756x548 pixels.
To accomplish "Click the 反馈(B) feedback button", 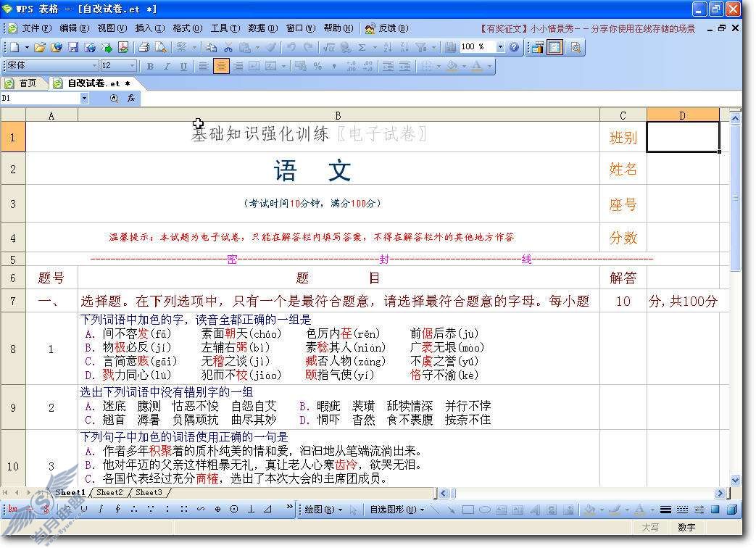I will click(x=386, y=28).
